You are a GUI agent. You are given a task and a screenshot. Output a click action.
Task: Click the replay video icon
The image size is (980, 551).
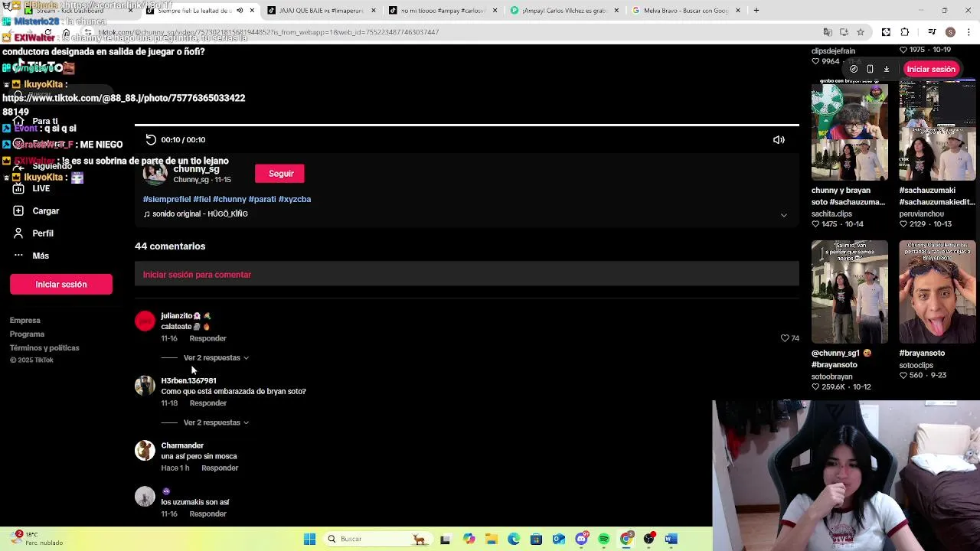151,139
